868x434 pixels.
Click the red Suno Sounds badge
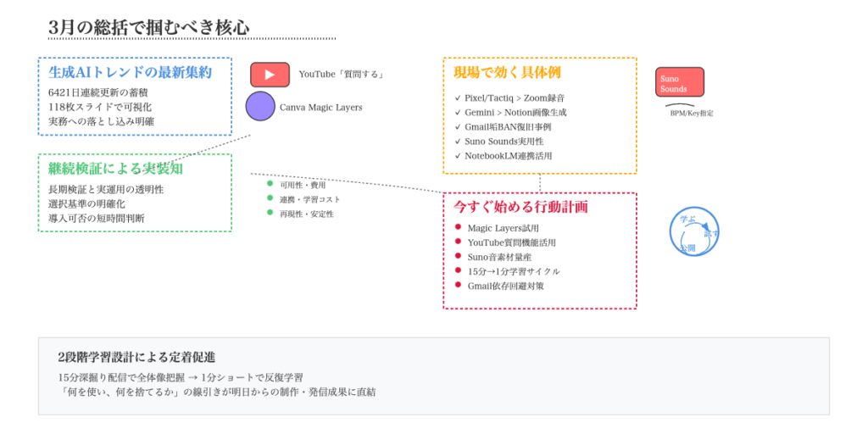point(679,82)
